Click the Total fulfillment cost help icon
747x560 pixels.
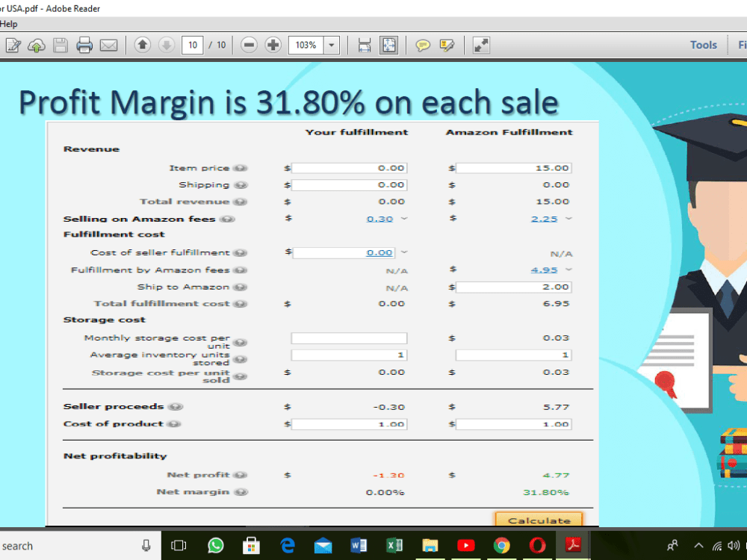pos(241,304)
